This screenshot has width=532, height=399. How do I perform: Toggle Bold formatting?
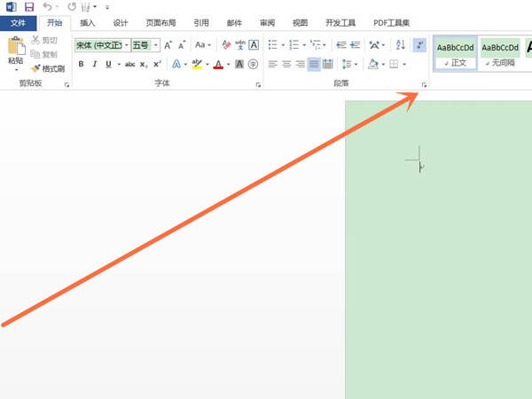pyautogui.click(x=81, y=64)
